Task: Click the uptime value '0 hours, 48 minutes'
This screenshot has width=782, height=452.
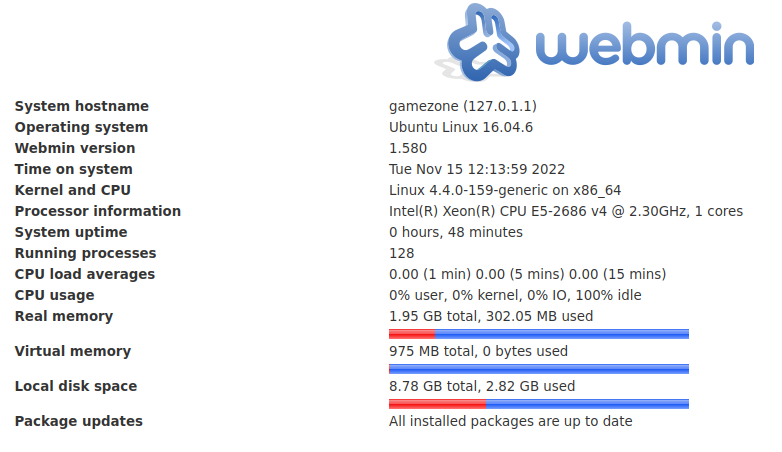Action: coord(455,232)
